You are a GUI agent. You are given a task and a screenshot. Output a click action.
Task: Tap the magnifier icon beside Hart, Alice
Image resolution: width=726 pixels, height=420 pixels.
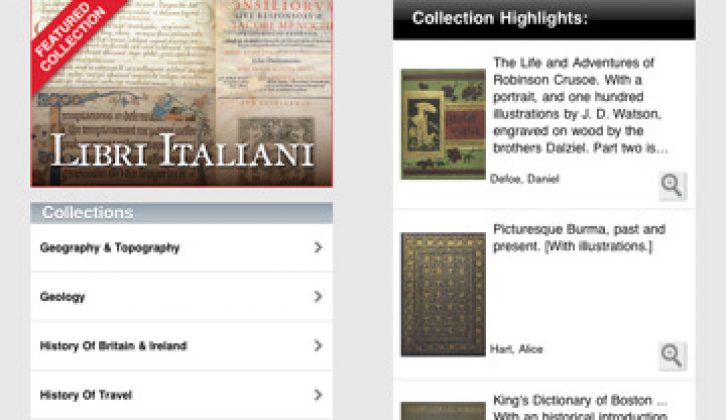tap(672, 356)
